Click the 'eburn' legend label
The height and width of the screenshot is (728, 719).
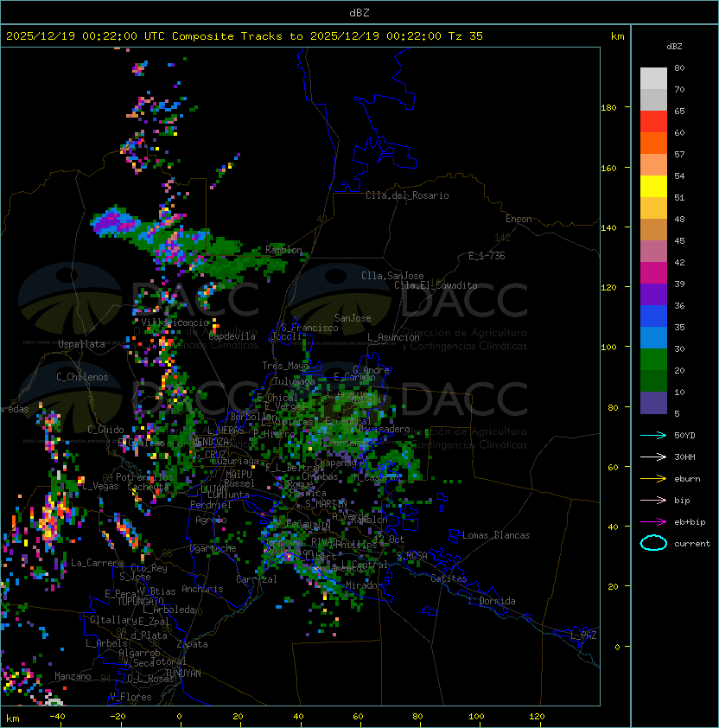[x=687, y=479]
